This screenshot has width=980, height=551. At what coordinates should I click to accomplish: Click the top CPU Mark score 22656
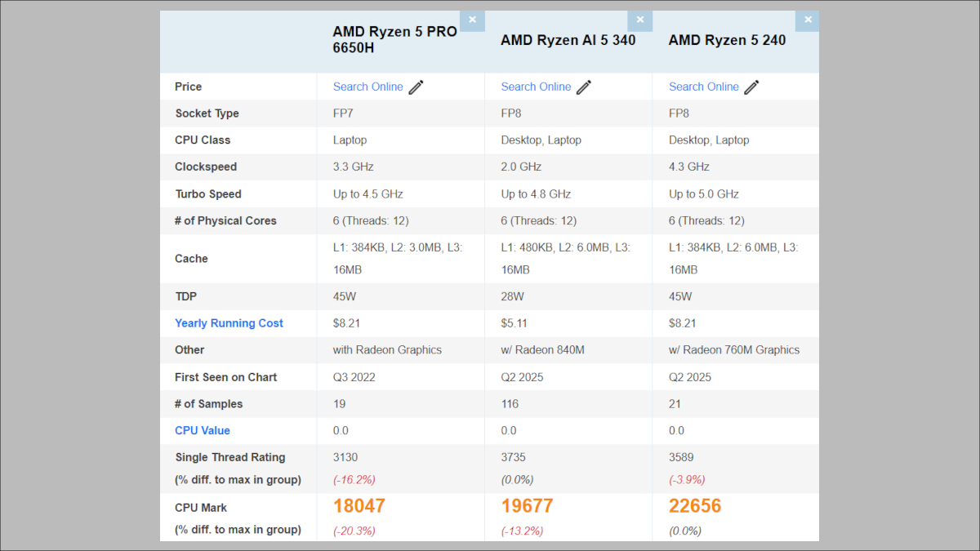pos(695,506)
